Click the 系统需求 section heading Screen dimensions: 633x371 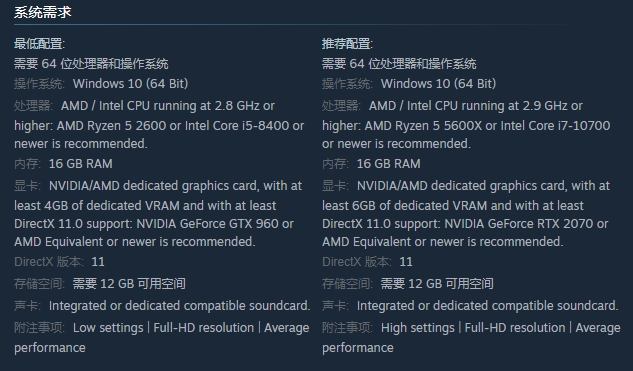pos(43,12)
